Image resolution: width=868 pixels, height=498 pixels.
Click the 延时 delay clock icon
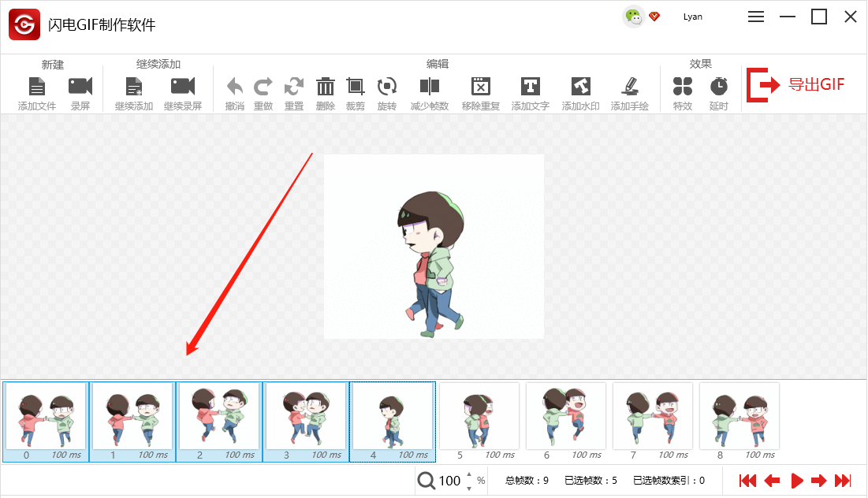coord(718,87)
